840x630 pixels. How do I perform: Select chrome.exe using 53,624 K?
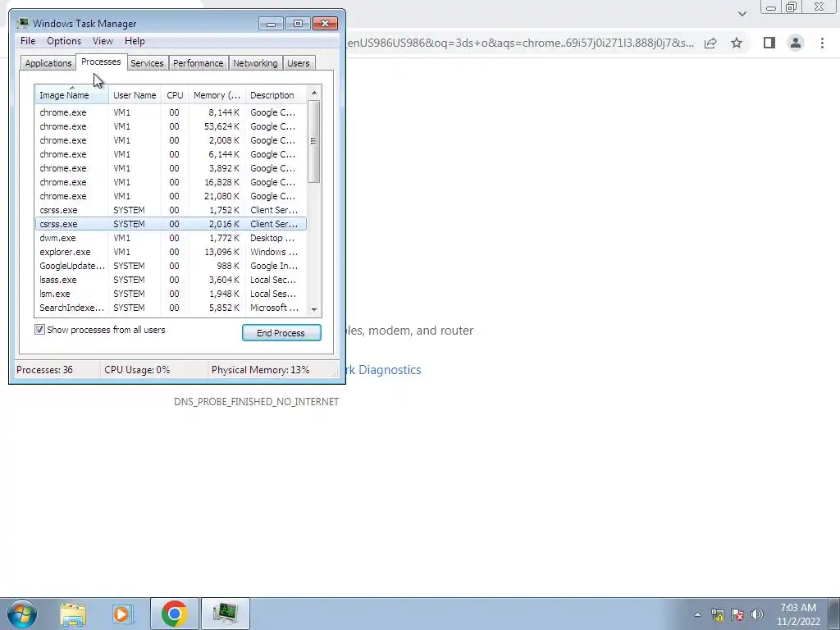tap(171, 126)
